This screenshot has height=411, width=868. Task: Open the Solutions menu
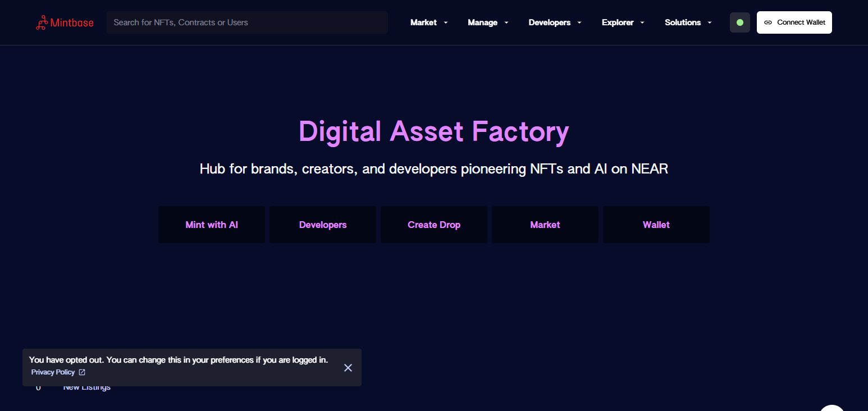[x=688, y=22]
